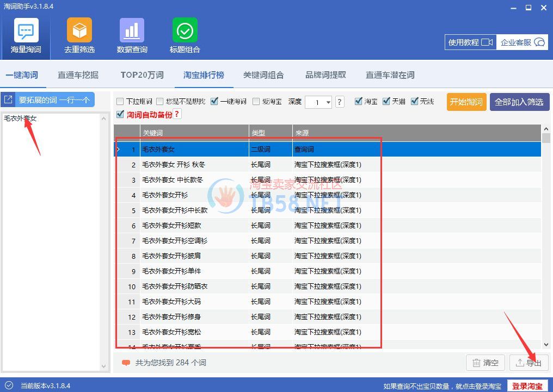Open 企业客服 chat support
The width and height of the screenshot is (553, 392).
(523, 42)
